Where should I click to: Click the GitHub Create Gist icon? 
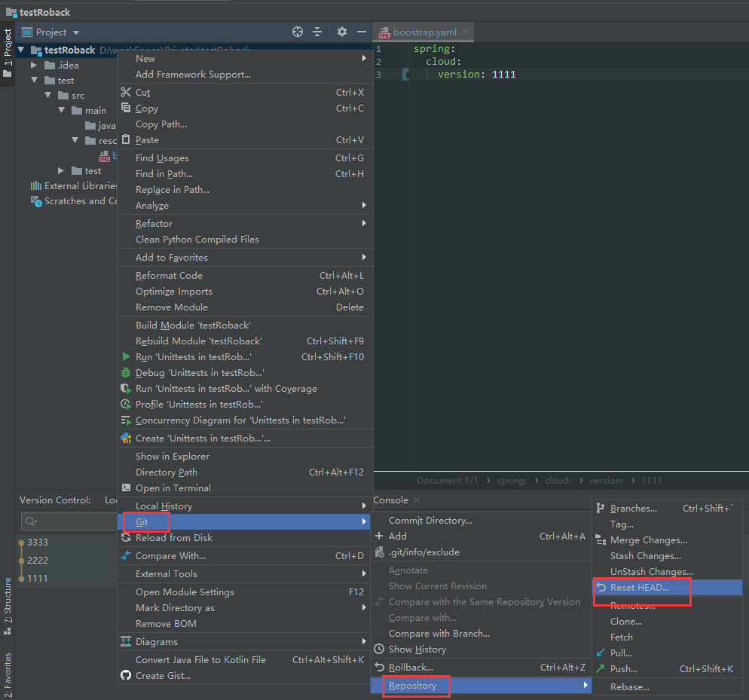126,675
